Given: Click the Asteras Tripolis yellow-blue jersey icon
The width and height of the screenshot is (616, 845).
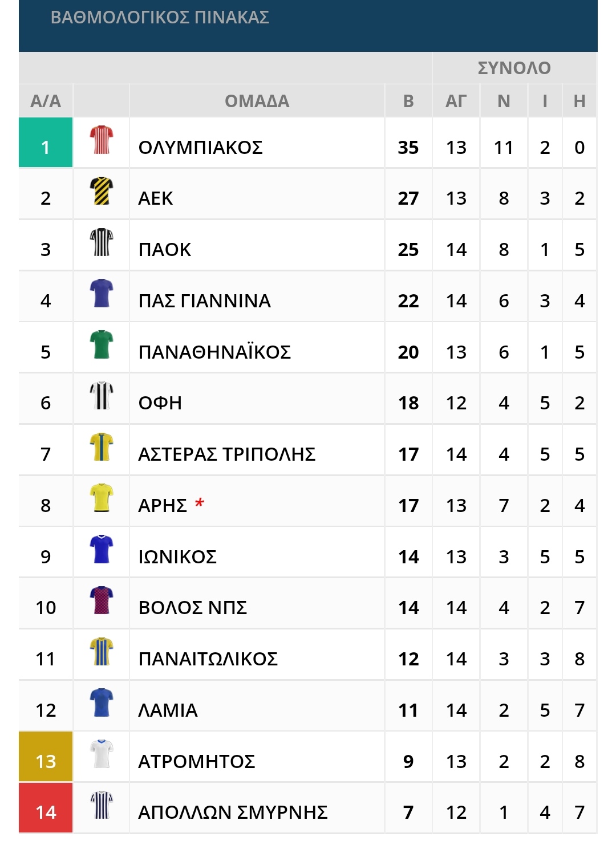Looking at the screenshot, I should coord(102,447).
